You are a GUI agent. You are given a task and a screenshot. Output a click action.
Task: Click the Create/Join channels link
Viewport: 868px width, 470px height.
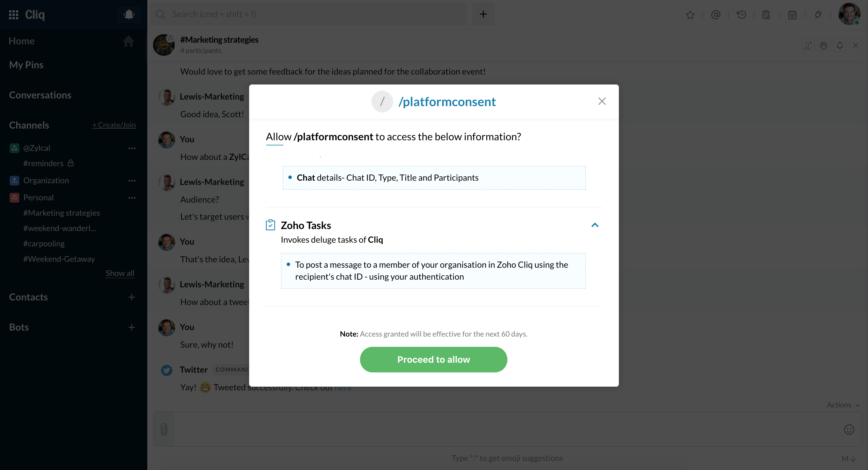(x=114, y=125)
